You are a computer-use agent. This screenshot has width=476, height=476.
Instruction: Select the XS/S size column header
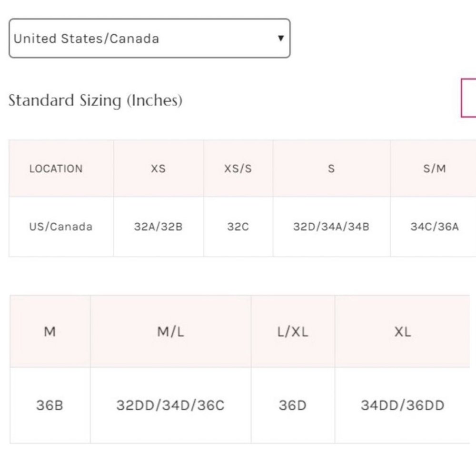tap(238, 169)
